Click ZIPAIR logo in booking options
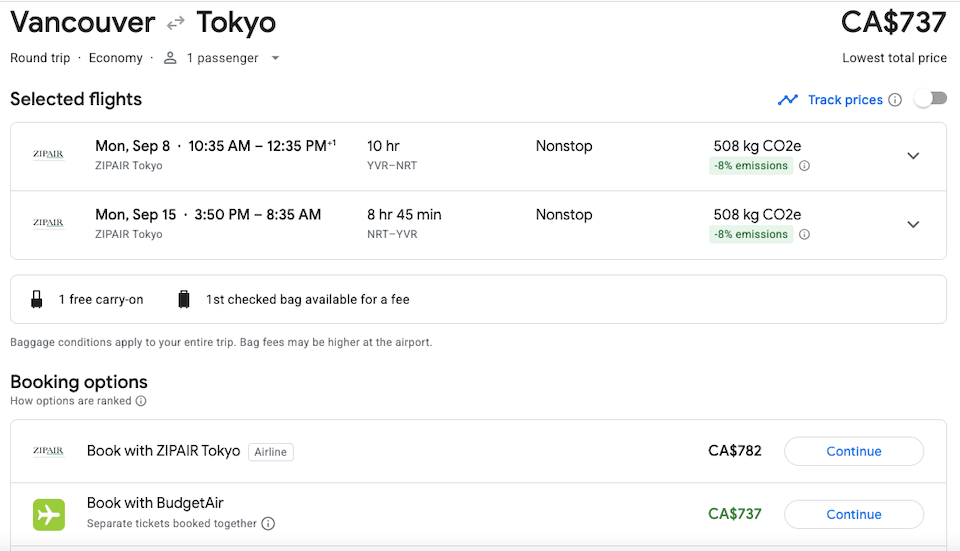This screenshot has height=551, width=960. pyautogui.click(x=48, y=451)
